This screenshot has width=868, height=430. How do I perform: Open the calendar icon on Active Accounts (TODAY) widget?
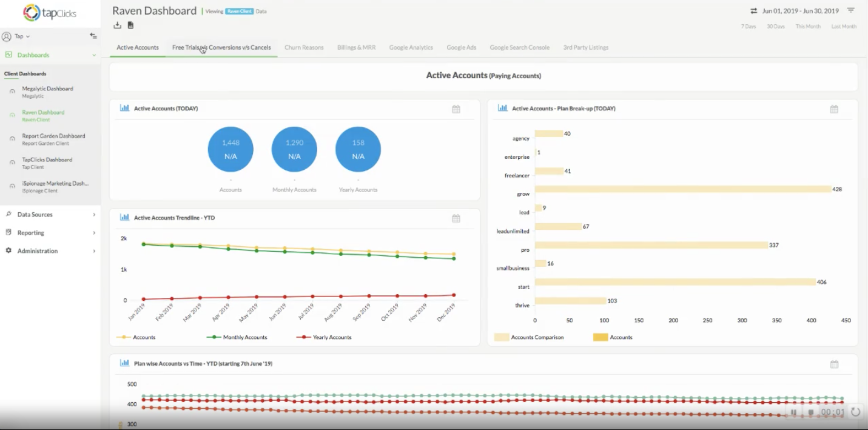[x=456, y=109]
